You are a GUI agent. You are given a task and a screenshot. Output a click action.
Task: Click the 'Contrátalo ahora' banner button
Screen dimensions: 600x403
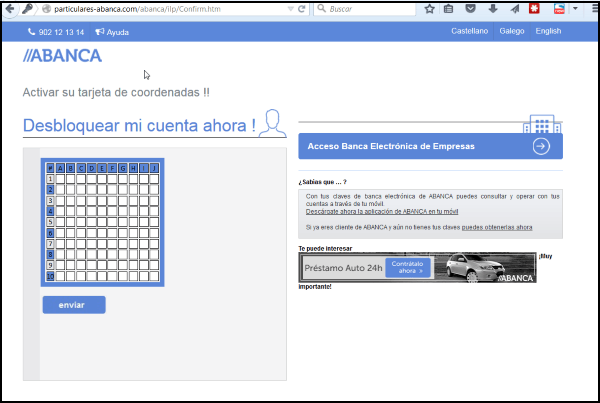click(x=408, y=268)
